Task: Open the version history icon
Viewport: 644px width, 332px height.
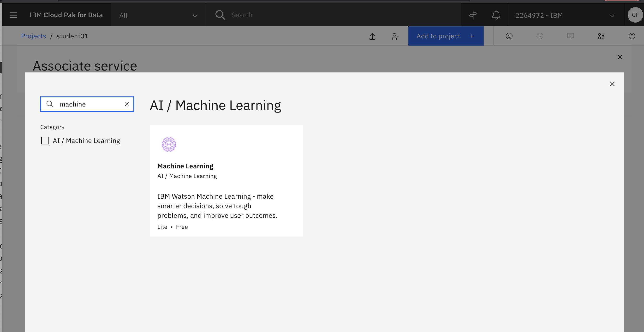Action: pos(540,36)
